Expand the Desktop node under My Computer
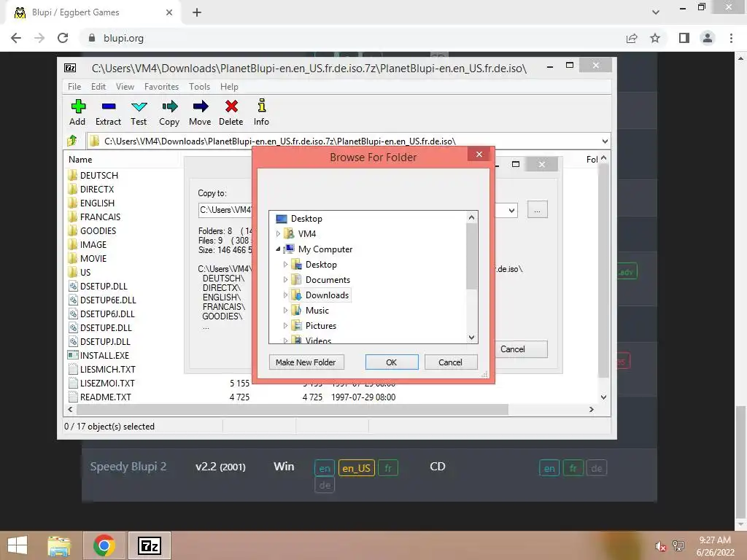Screen dimensions: 747x560 pos(285,264)
